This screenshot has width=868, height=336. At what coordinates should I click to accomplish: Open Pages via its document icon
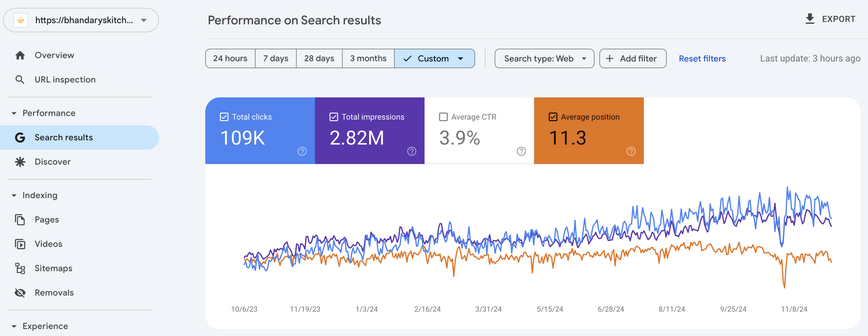pyautogui.click(x=20, y=219)
